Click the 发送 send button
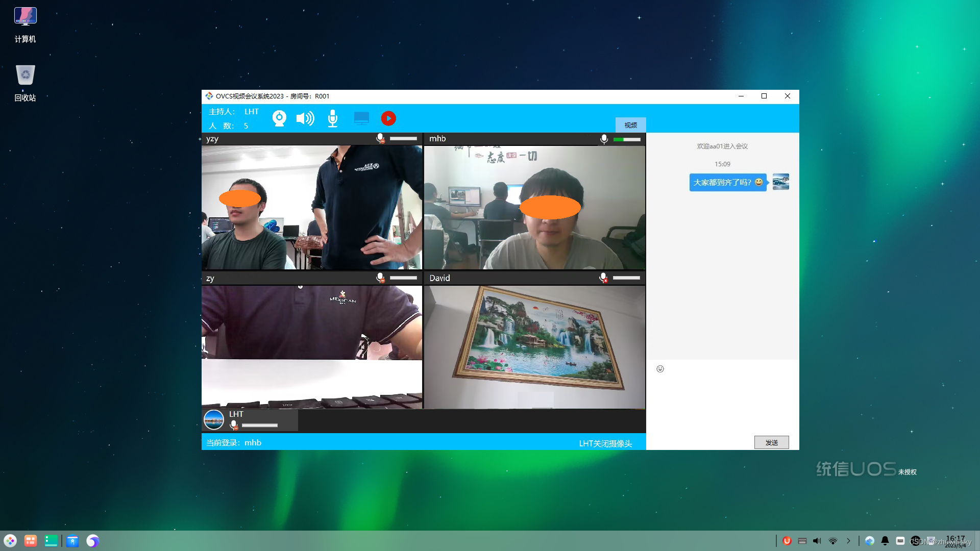The width and height of the screenshot is (980, 551). pyautogui.click(x=771, y=442)
